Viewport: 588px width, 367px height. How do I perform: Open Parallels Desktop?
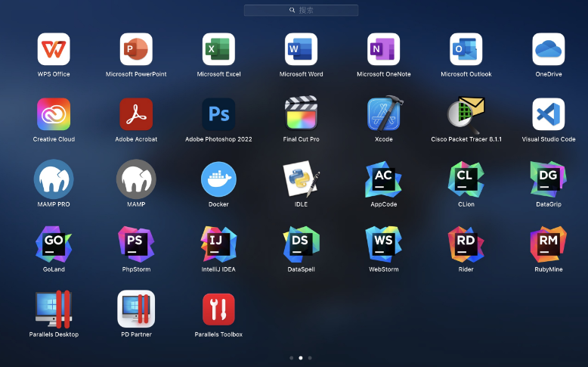click(54, 309)
